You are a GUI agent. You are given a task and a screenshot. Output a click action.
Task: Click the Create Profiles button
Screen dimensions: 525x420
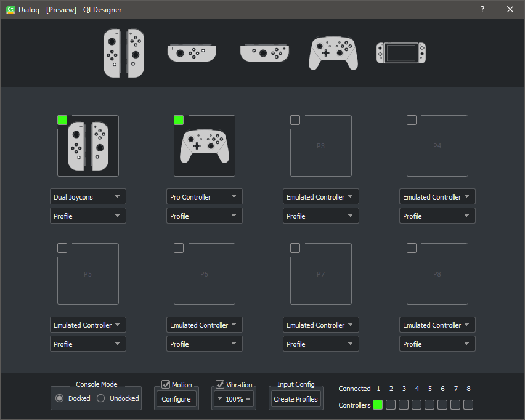click(296, 398)
